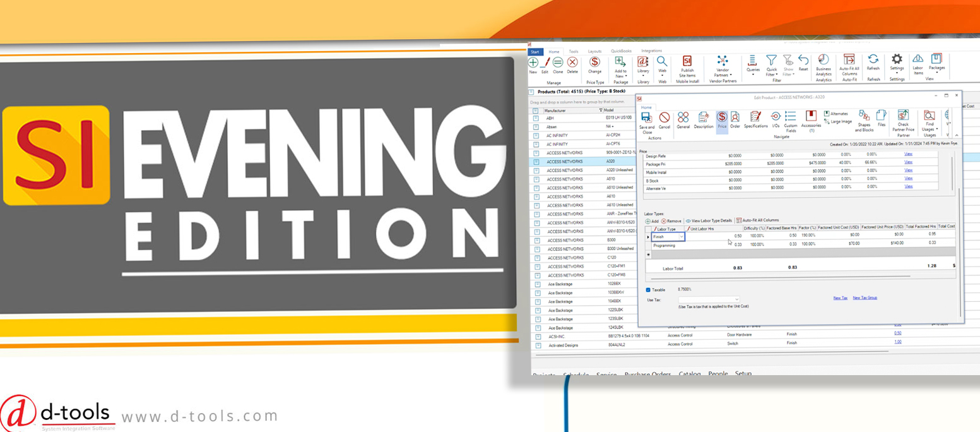Switch to the QuickBooks ribbon tab

[621, 51]
